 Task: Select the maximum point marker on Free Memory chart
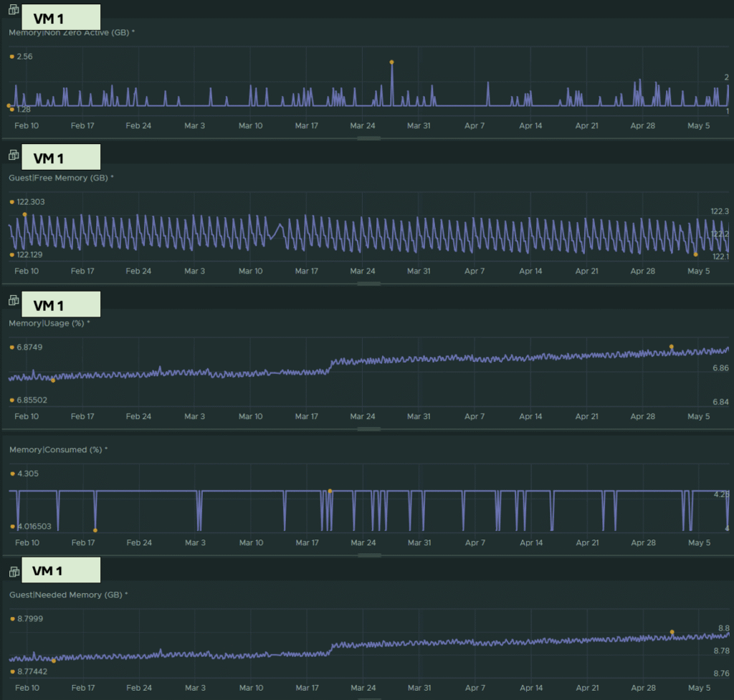[x=25, y=214]
